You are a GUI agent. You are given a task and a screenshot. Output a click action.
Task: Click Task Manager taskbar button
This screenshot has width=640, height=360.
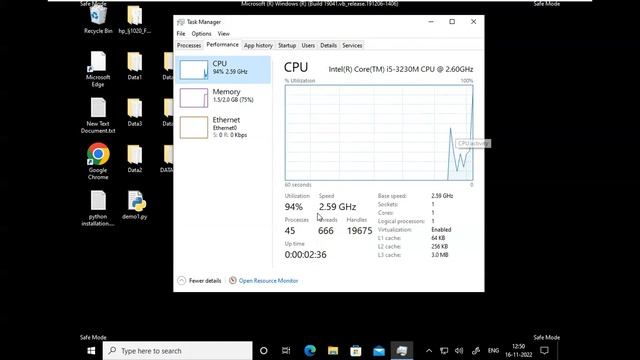coord(402,351)
